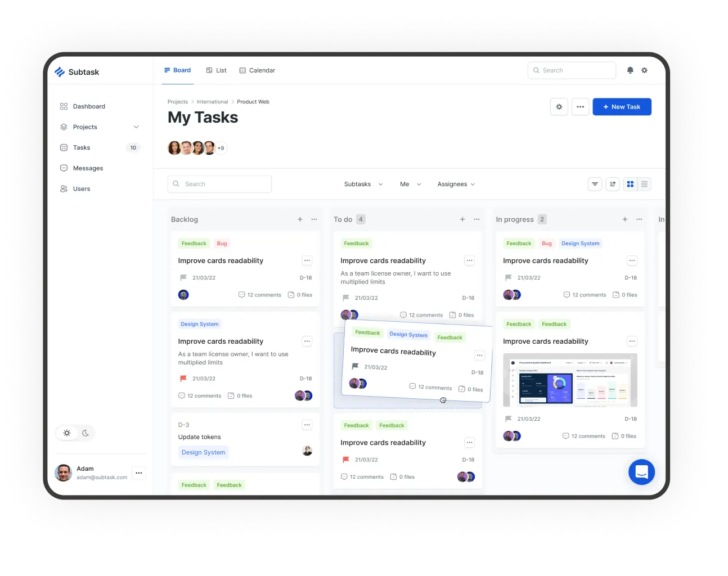
Task: Expand the Projects section in the sidebar
Action: click(136, 127)
